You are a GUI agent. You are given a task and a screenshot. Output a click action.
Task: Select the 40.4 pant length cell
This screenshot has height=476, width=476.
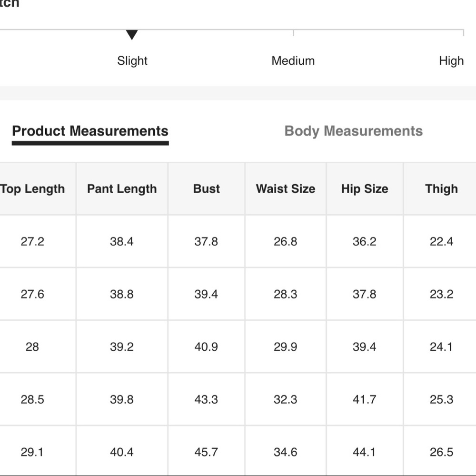pyautogui.click(x=122, y=452)
